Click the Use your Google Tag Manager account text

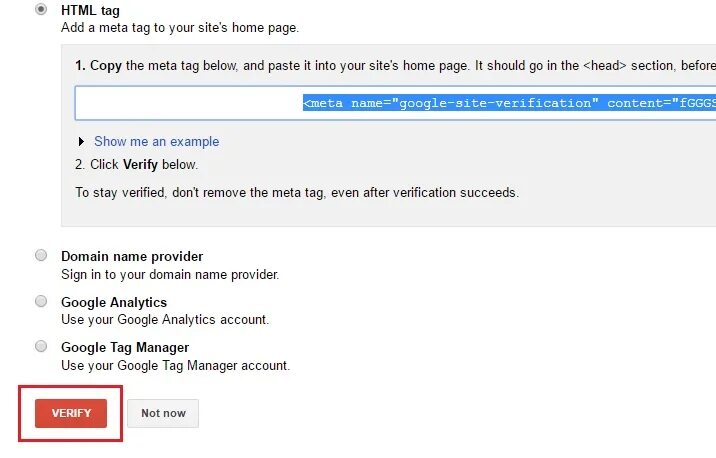[x=175, y=366]
